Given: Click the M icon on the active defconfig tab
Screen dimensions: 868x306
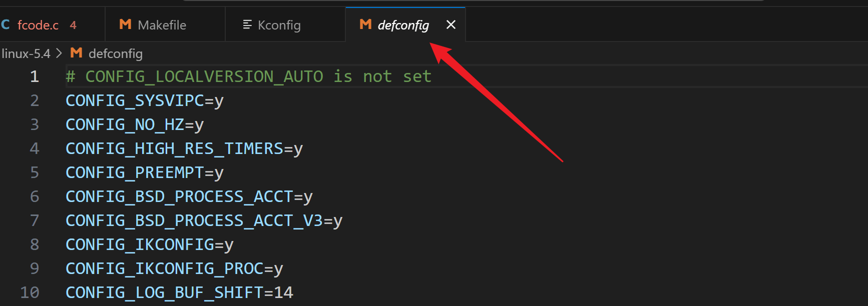Looking at the screenshot, I should [365, 24].
